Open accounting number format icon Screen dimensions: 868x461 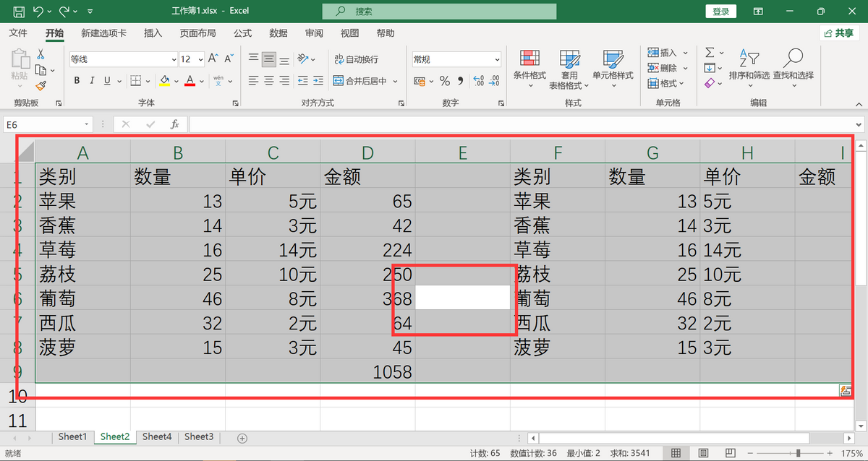tap(420, 81)
